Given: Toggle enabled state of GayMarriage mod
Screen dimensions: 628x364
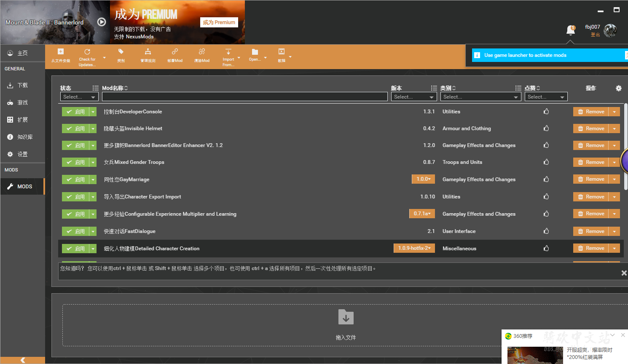Looking at the screenshot, I should 75,179.
